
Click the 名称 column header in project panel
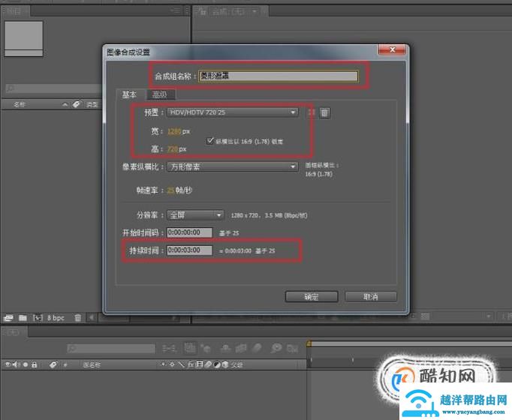pyautogui.click(x=20, y=105)
